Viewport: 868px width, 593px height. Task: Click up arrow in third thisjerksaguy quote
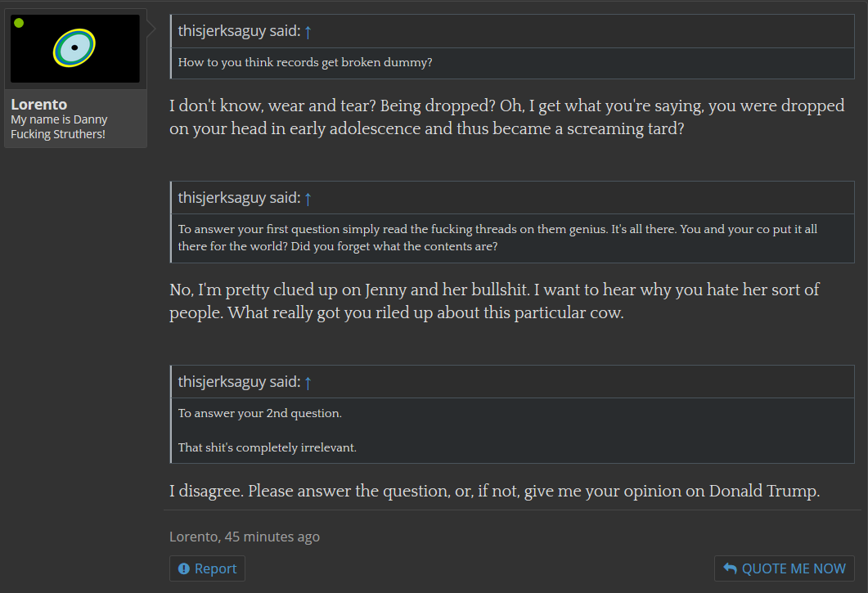[308, 383]
